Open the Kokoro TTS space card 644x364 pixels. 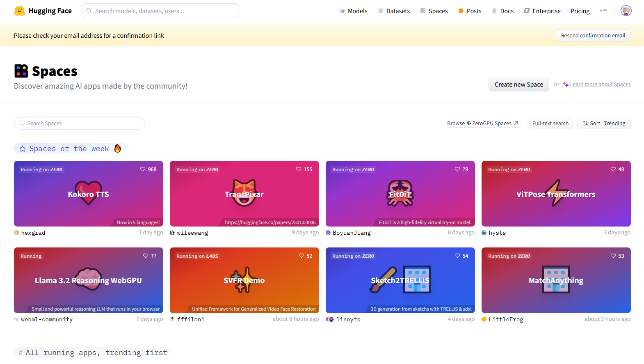(x=89, y=194)
